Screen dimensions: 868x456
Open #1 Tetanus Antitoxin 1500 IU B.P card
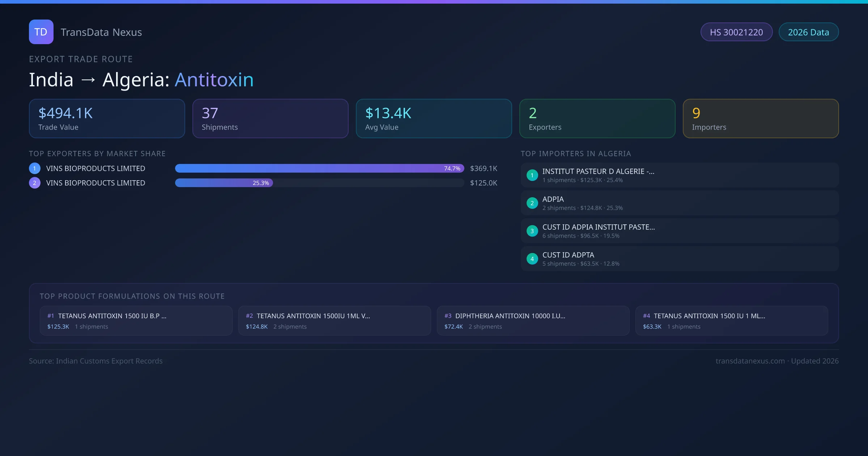(136, 321)
